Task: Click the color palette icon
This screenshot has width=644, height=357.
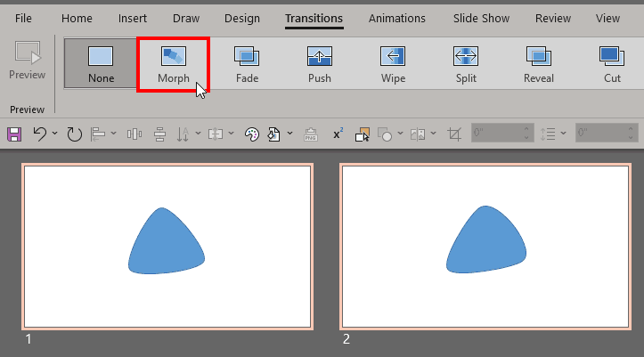Action: click(x=251, y=134)
